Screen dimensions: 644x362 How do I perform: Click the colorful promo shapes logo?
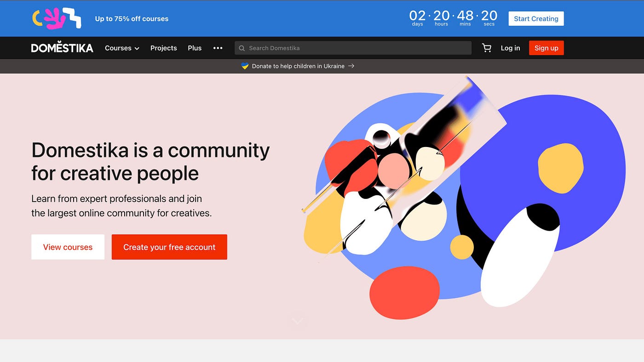pyautogui.click(x=57, y=18)
